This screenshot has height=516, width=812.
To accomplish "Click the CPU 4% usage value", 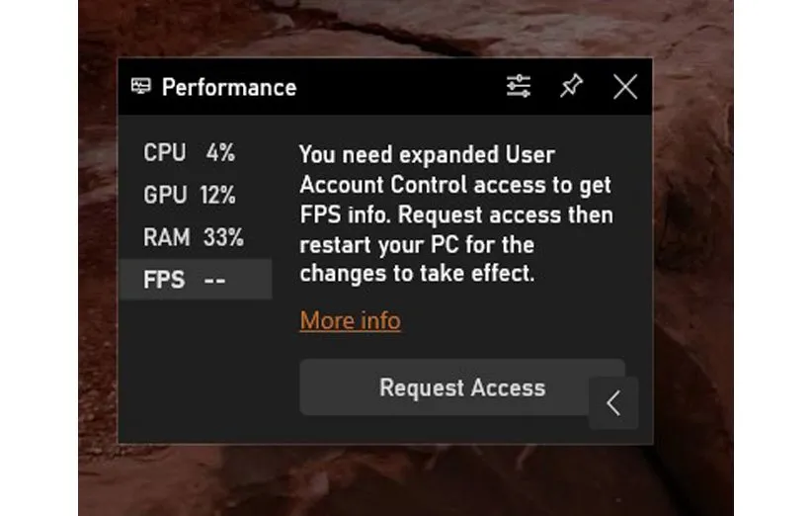I will click(x=220, y=153).
